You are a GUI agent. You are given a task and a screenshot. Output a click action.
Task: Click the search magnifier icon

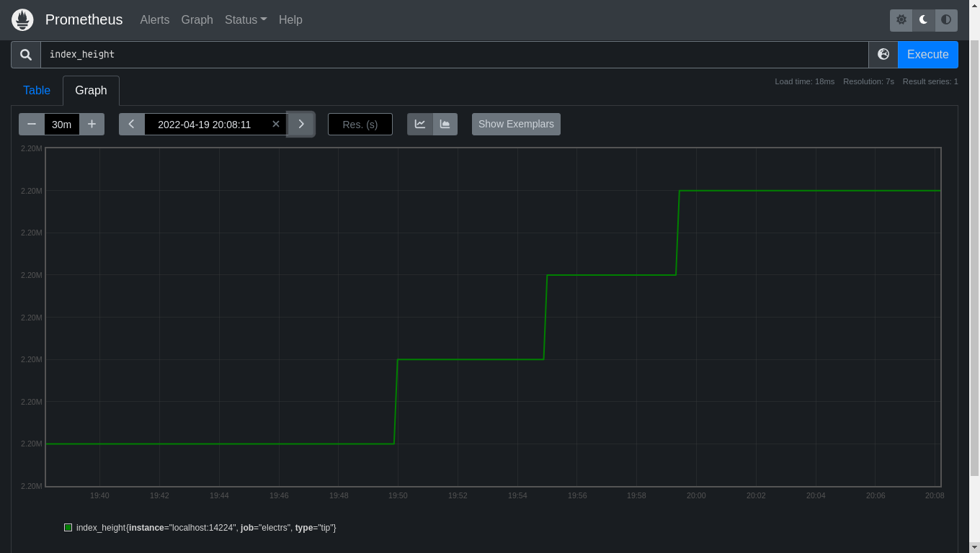[x=26, y=55]
